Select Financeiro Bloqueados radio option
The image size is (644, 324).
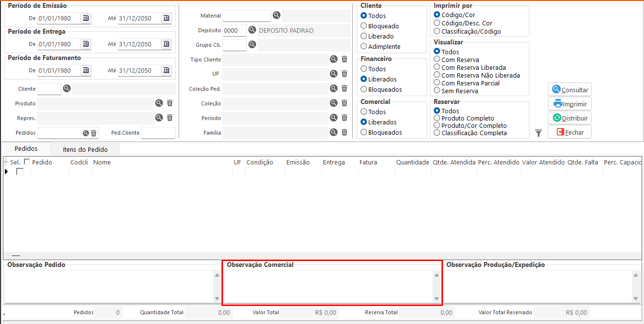pos(364,89)
